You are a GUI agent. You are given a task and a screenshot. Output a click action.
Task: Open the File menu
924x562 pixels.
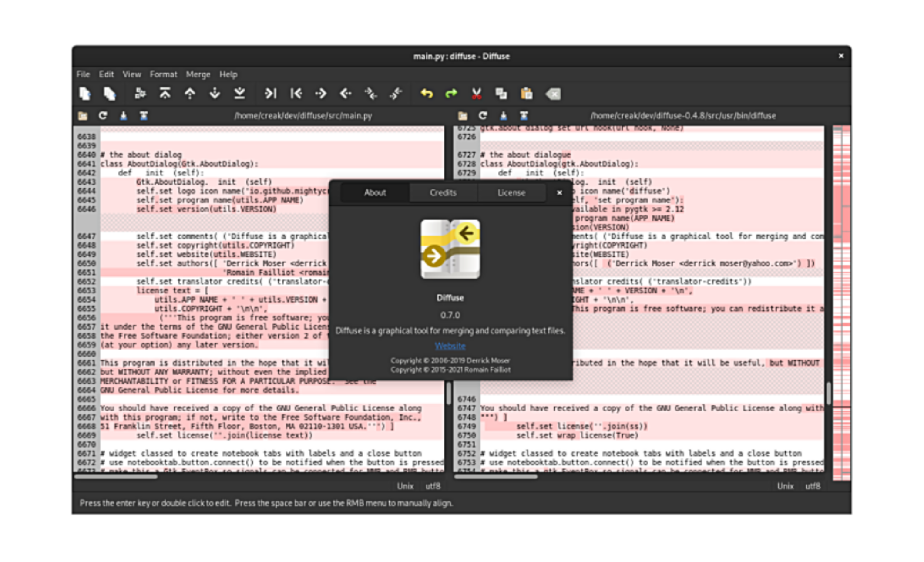tap(83, 74)
